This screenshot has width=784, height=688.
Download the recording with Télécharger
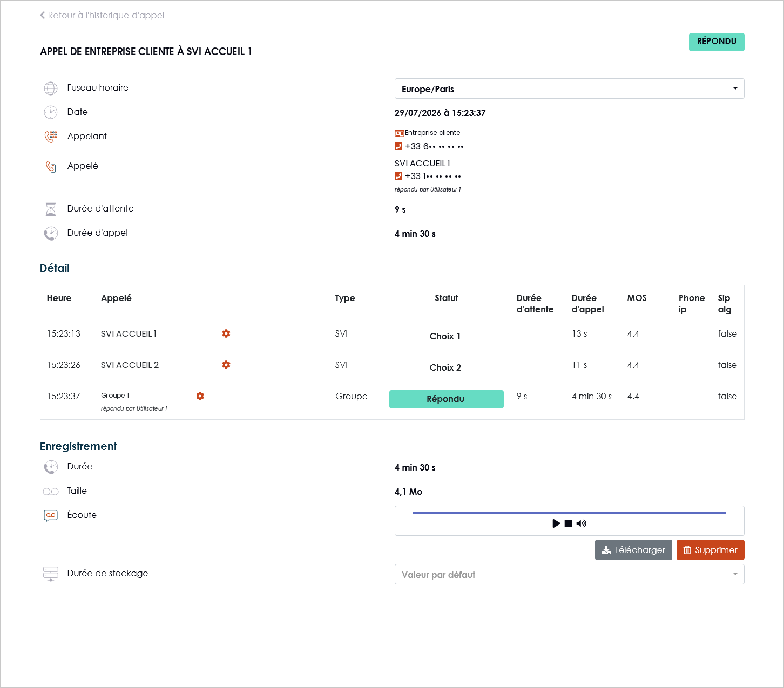click(x=633, y=550)
